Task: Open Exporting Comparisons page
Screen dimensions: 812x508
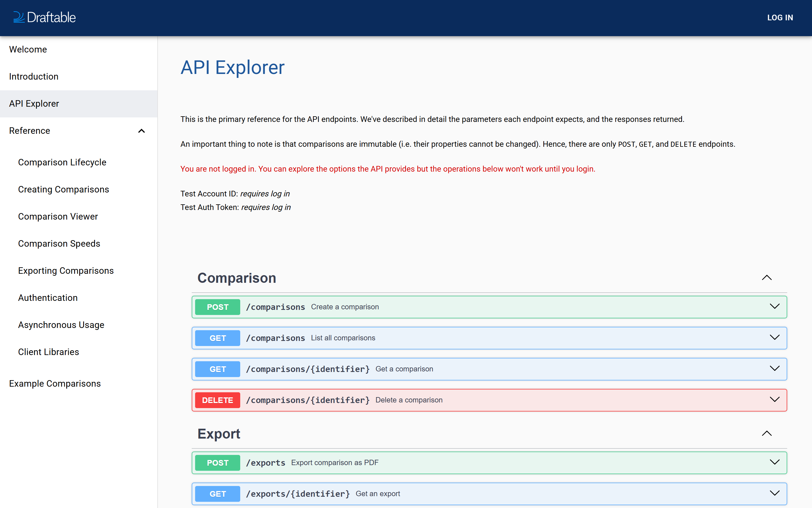Action: [66, 271]
